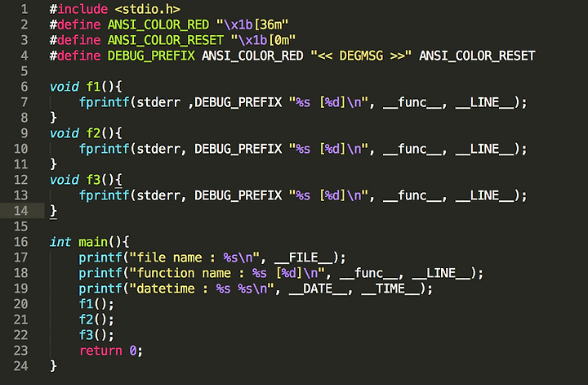The height and width of the screenshot is (385, 588).
Task: Click the f3 function definition name
Action: click(x=93, y=180)
